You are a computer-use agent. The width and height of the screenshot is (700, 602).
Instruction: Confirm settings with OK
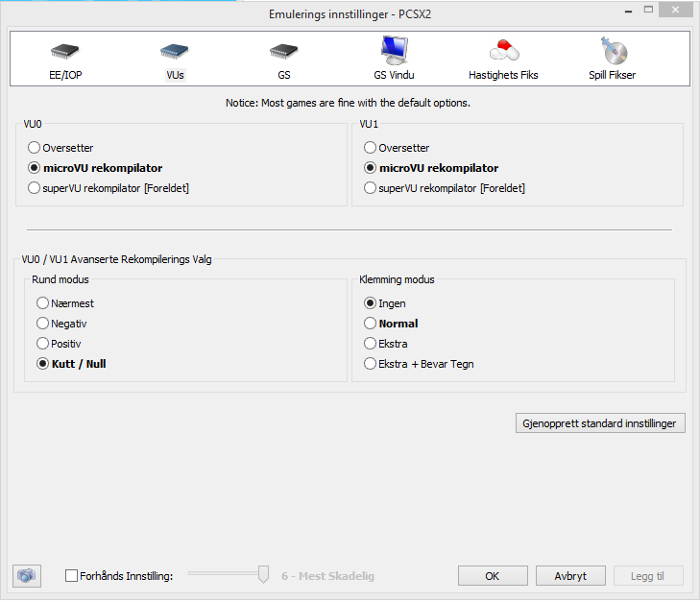coord(493,576)
